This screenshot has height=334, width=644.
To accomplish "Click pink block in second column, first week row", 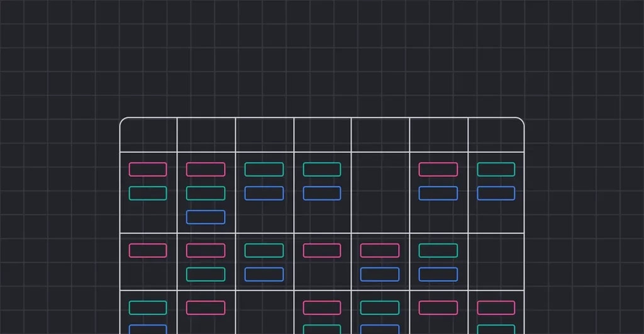I will [x=206, y=169].
